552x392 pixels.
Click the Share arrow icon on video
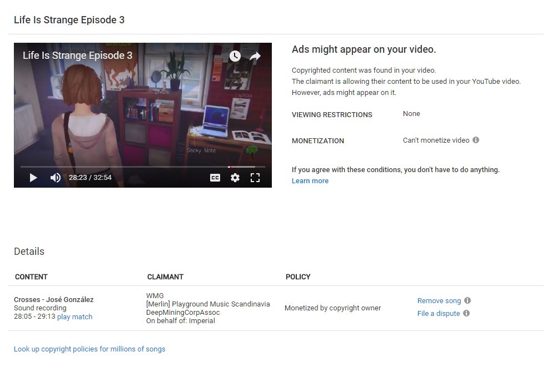pyautogui.click(x=255, y=56)
